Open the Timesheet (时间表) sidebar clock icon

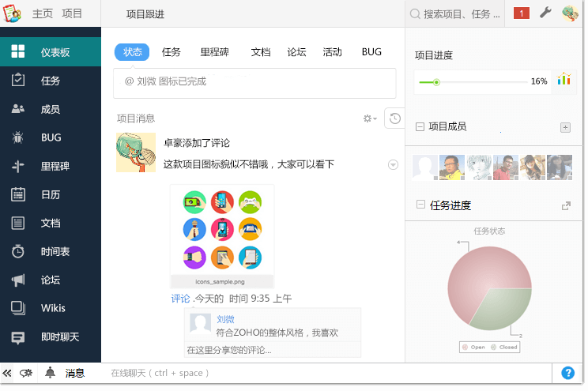tap(18, 251)
